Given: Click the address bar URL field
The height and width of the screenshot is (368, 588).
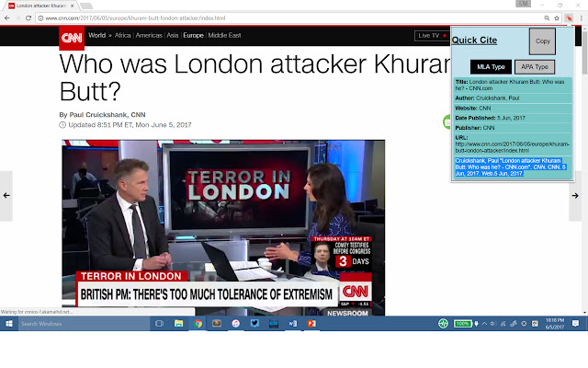Looking at the screenshot, I should click(288, 18).
